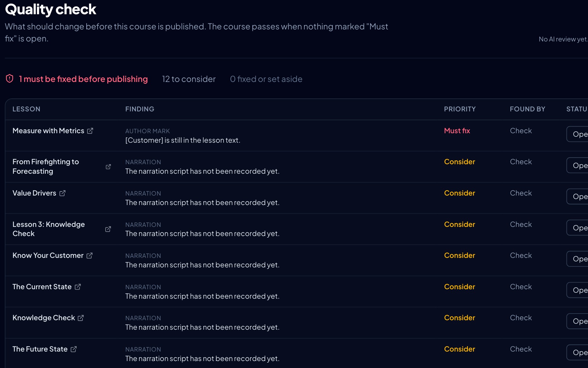Viewport: 588px width, 368px height.
Task: Open Know Your Customer external link icon
Action: [x=89, y=255]
